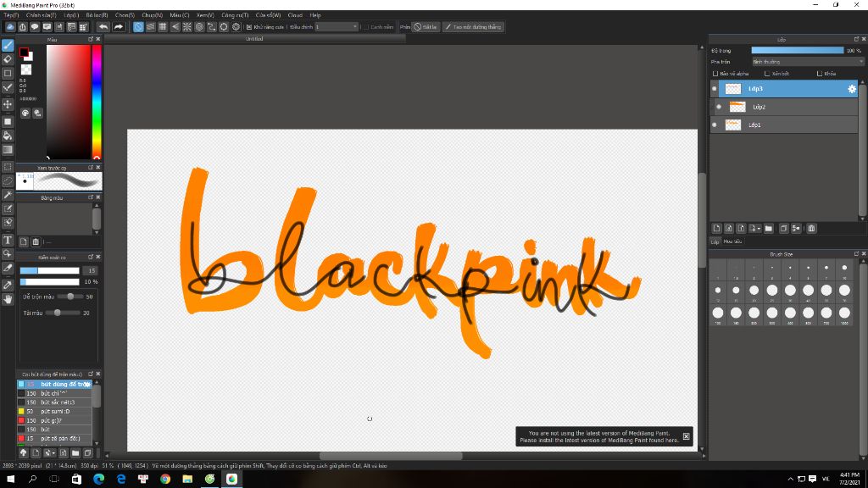Open the Cloud menu
Screen dimensions: 868x488
tap(295, 15)
